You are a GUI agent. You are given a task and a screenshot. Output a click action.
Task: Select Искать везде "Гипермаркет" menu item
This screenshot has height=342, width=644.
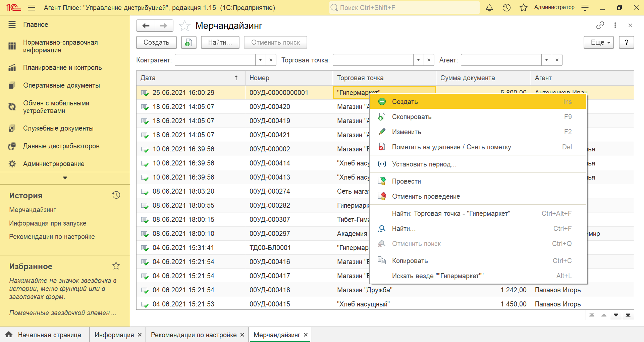[x=478, y=276]
